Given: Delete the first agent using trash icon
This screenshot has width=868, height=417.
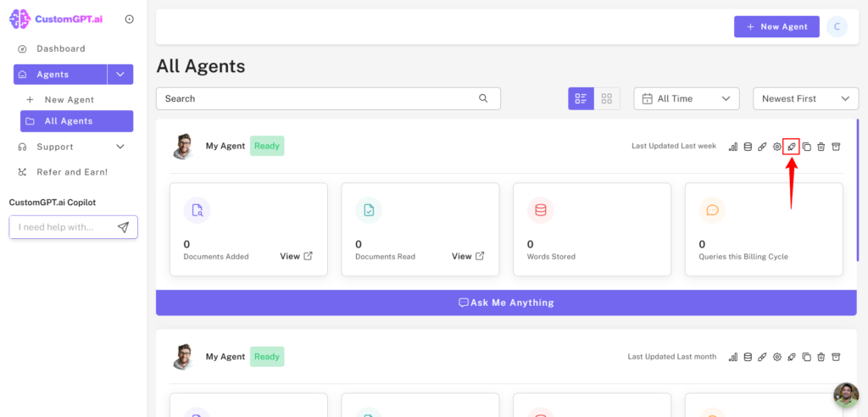Looking at the screenshot, I should click(x=821, y=147).
